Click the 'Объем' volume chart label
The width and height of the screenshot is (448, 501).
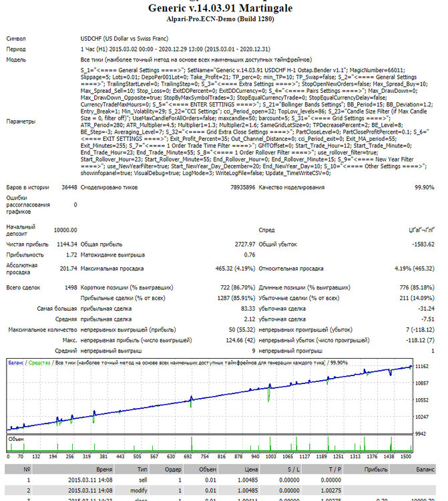[x=16, y=440]
